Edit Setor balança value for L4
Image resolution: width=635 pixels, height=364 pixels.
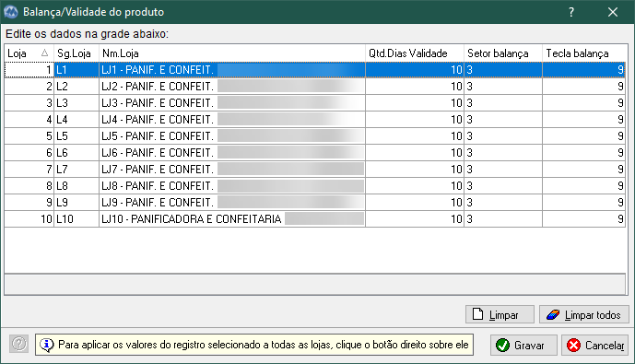point(503,120)
